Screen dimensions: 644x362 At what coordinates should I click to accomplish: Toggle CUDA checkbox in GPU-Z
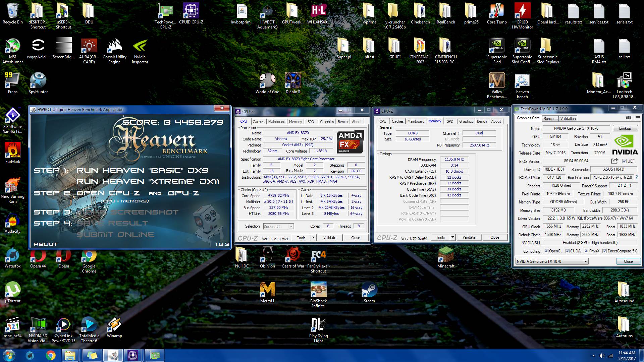tap(567, 251)
